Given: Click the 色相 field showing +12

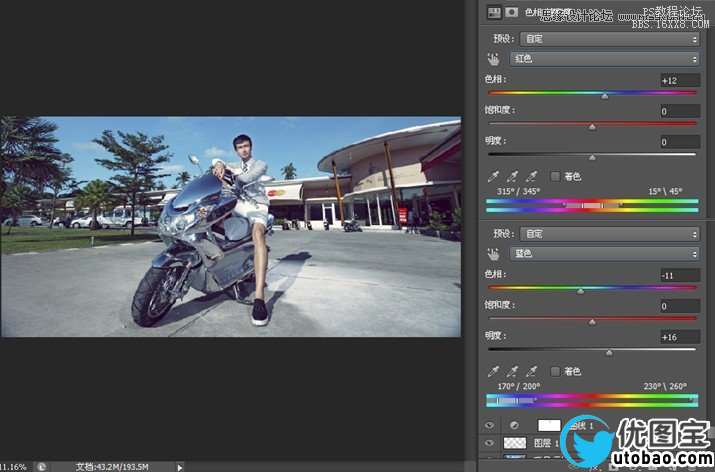Looking at the screenshot, I should [x=680, y=80].
